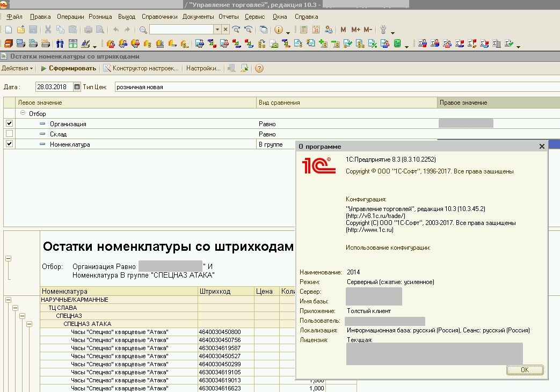
Task: Click the user lock icon
Action: pos(329,30)
